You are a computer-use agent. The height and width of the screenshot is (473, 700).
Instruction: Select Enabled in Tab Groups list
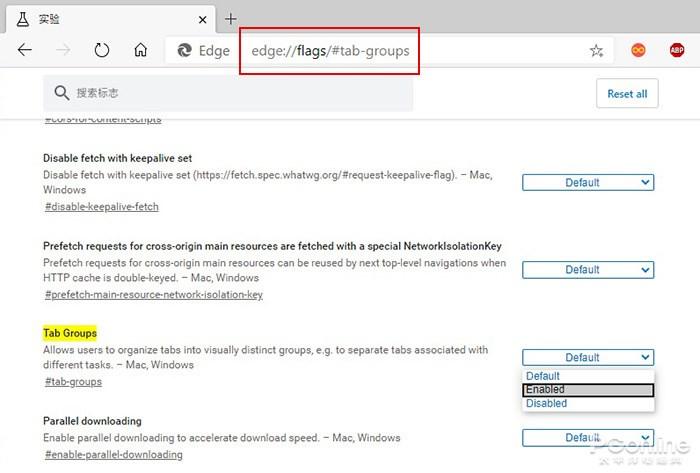pyautogui.click(x=588, y=390)
